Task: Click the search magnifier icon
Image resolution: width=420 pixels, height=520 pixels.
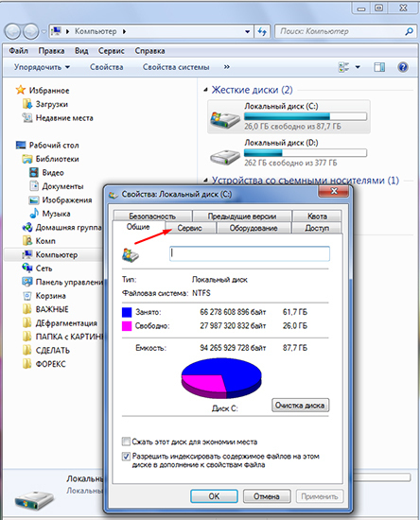Action: click(x=409, y=31)
